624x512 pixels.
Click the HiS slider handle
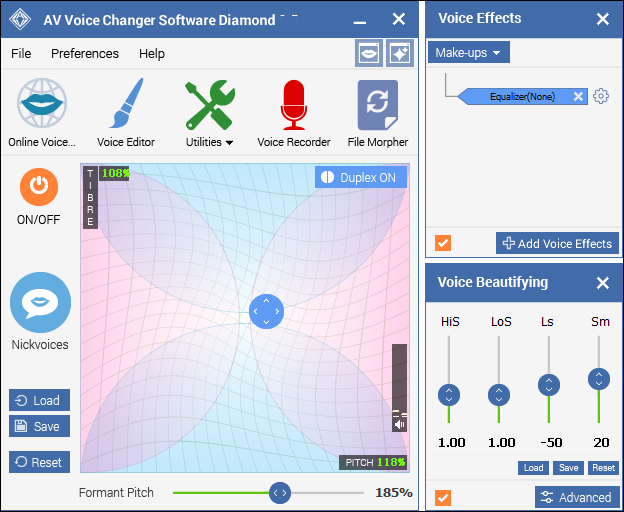click(449, 395)
